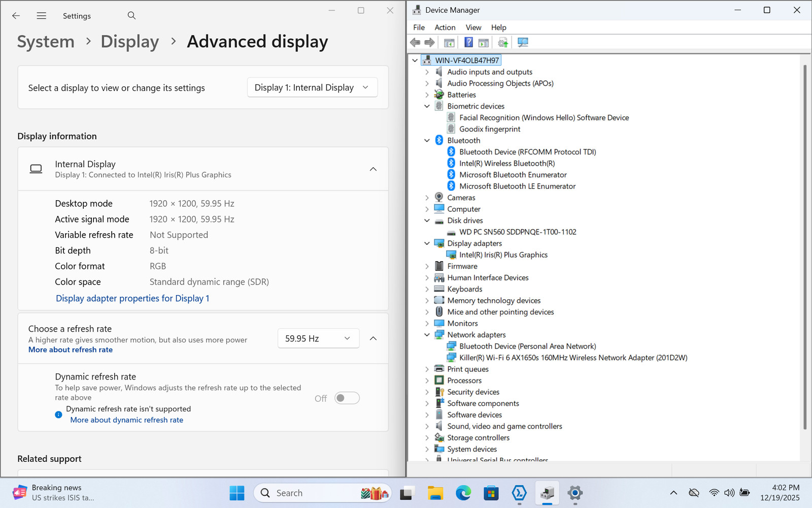Image resolution: width=812 pixels, height=508 pixels.
Task: Click the Wi-Fi icon in system tray
Action: [x=714, y=493]
